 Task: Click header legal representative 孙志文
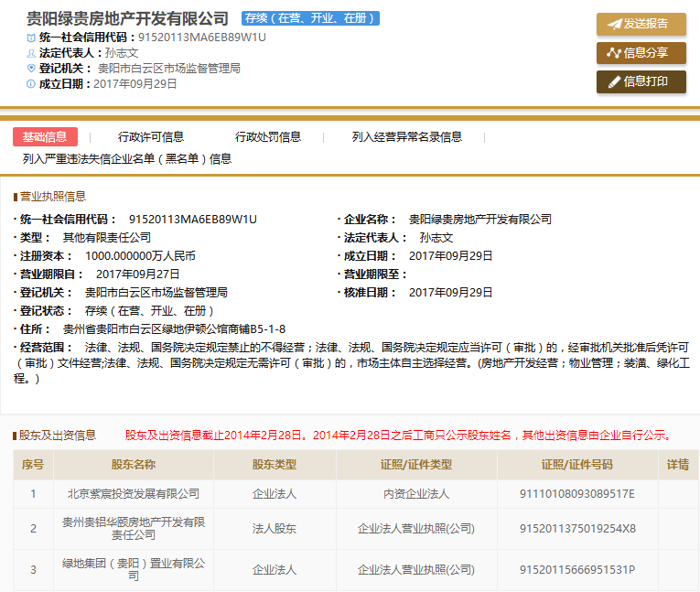(122, 53)
